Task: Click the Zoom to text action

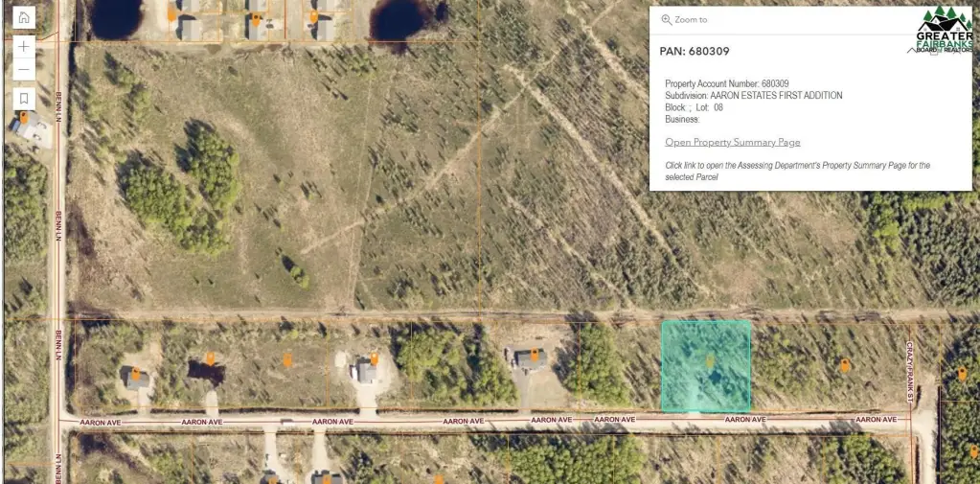Action: [x=691, y=19]
